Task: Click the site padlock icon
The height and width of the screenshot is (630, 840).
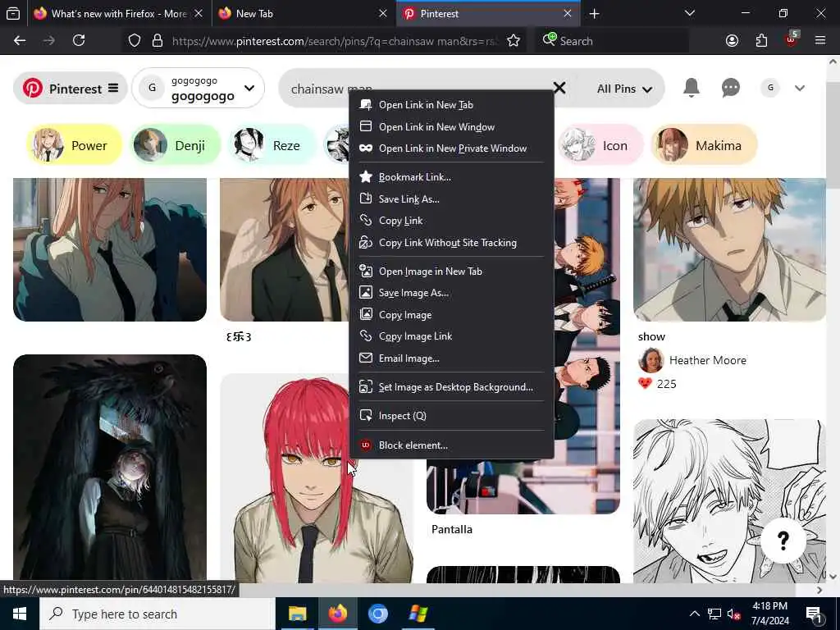Action: tap(157, 41)
